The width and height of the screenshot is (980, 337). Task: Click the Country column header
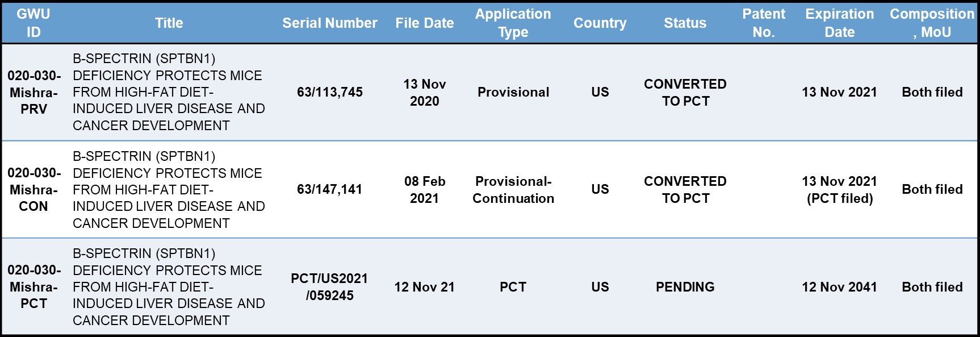coord(600,23)
